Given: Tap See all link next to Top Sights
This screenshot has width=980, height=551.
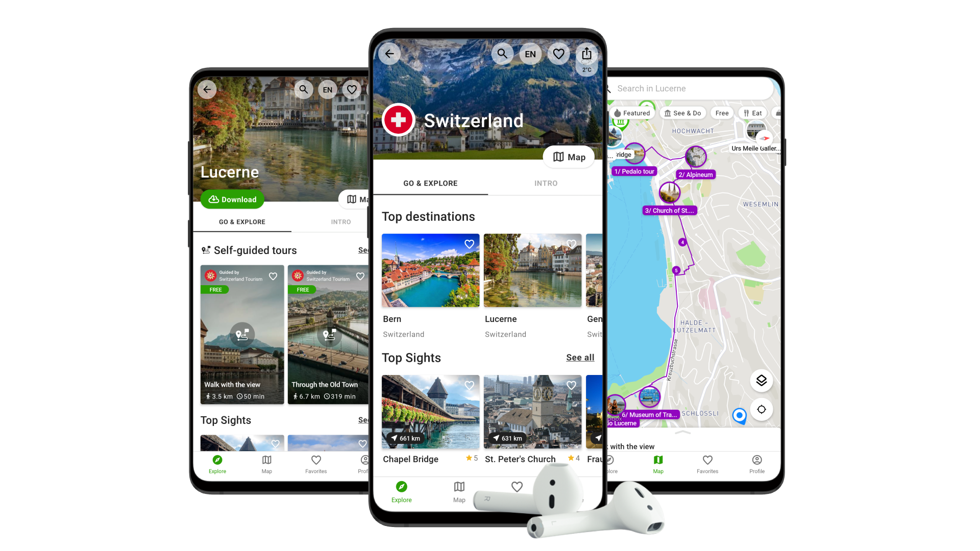Looking at the screenshot, I should pyautogui.click(x=579, y=357).
